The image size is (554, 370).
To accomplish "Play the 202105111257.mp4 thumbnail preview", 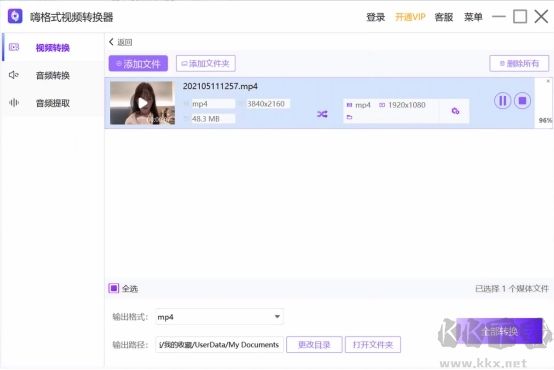I will (142, 103).
